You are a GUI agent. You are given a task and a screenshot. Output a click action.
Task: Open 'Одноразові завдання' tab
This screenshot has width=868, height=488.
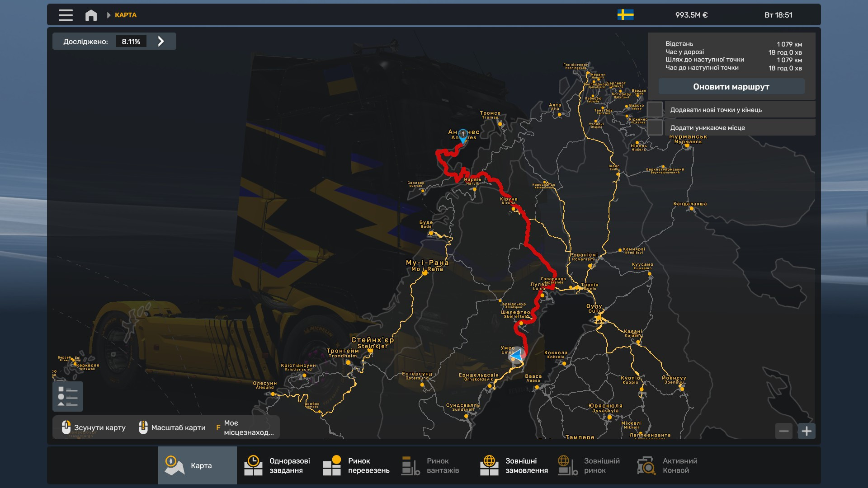(x=276, y=465)
